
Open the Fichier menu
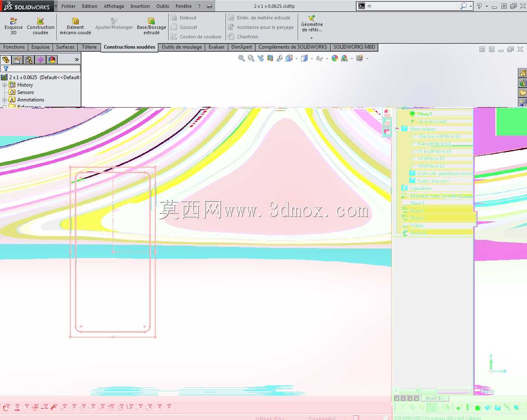[68, 6]
